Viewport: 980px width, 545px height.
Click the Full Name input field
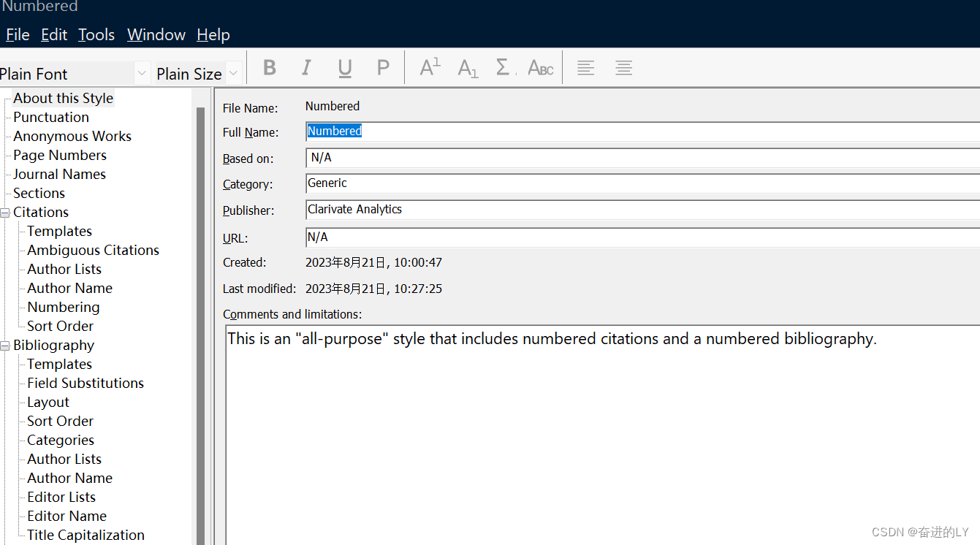[x=642, y=132]
